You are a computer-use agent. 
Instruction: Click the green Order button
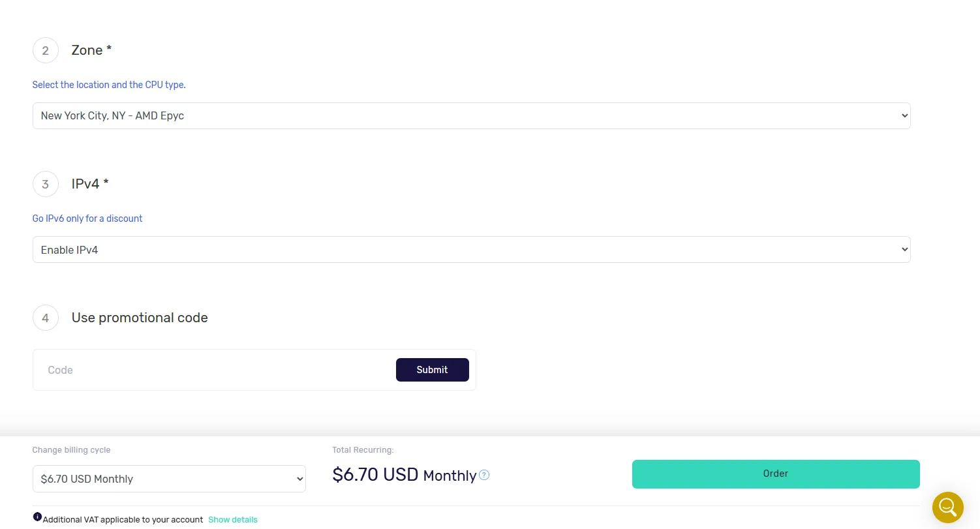pyautogui.click(x=776, y=474)
